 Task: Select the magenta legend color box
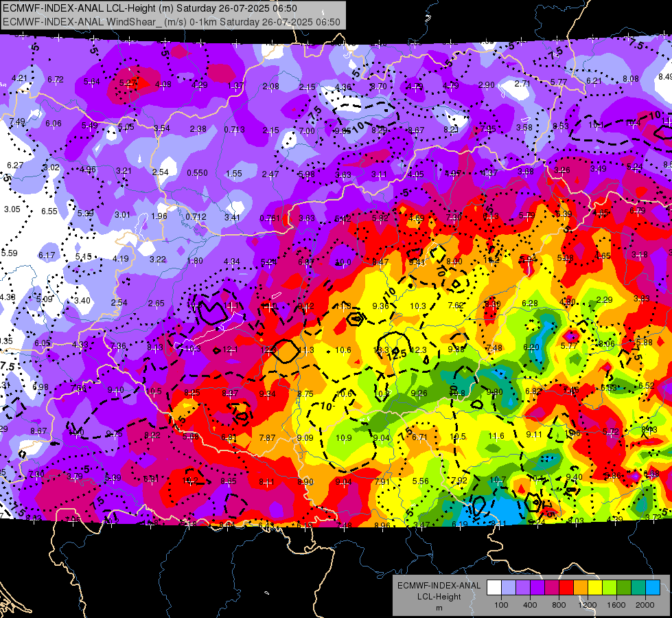tap(552, 588)
